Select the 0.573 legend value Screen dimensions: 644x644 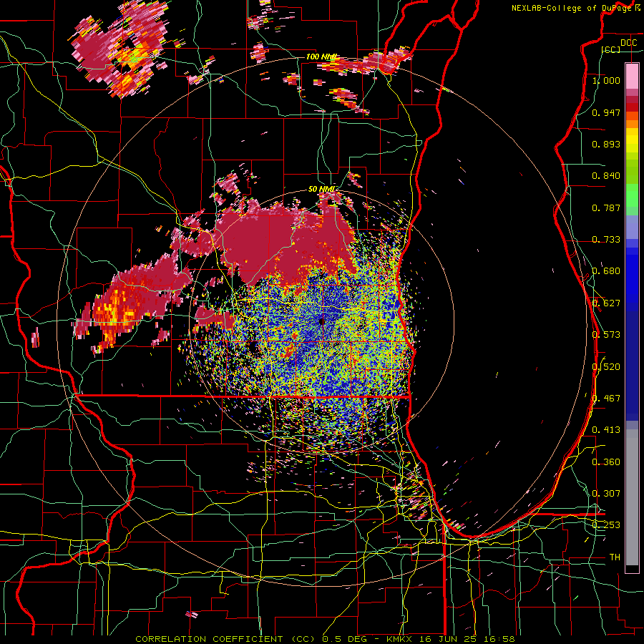(x=606, y=335)
